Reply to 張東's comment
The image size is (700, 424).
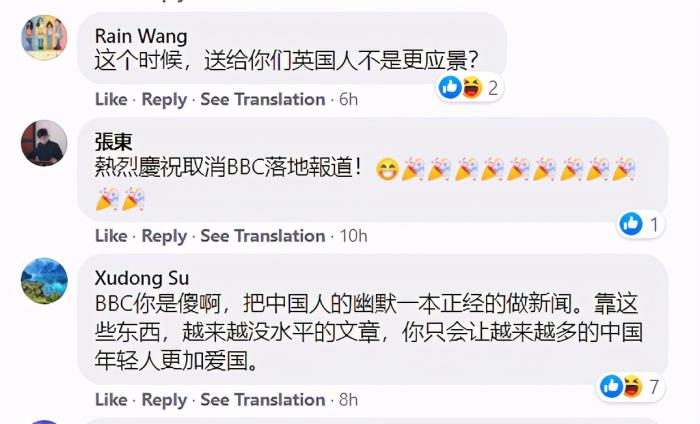pyautogui.click(x=164, y=237)
